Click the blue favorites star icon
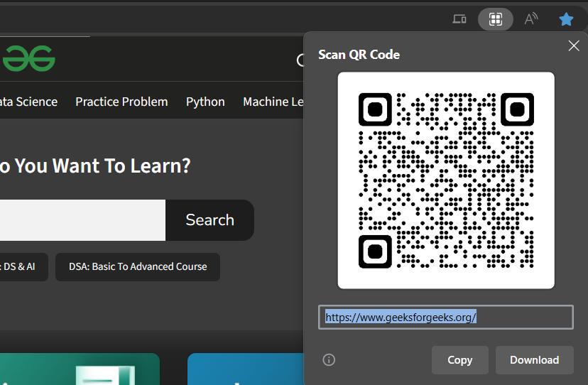This screenshot has width=588, height=385. 566,19
